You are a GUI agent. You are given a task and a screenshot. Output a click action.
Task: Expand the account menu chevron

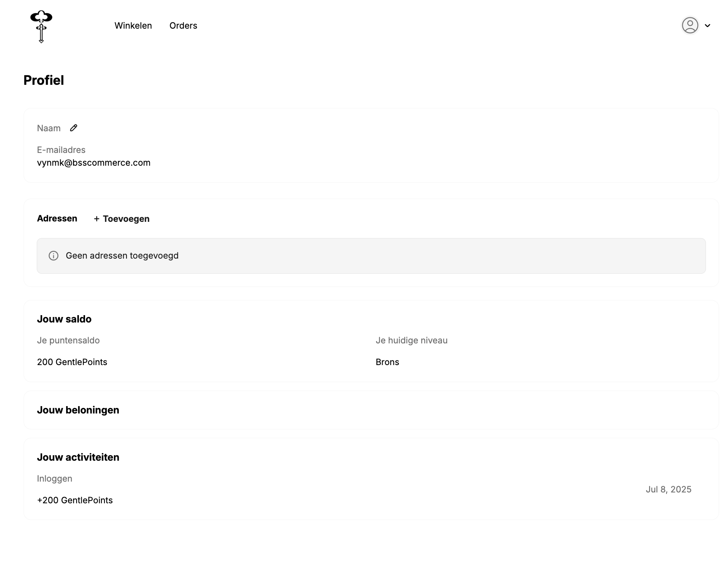pyautogui.click(x=707, y=26)
